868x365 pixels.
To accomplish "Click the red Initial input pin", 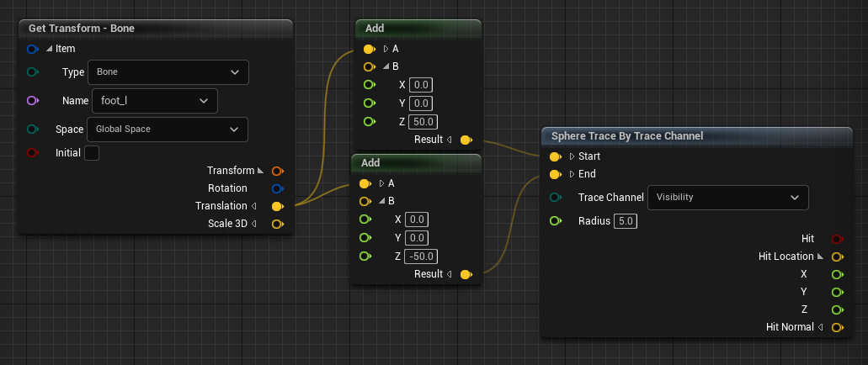I will (x=32, y=152).
